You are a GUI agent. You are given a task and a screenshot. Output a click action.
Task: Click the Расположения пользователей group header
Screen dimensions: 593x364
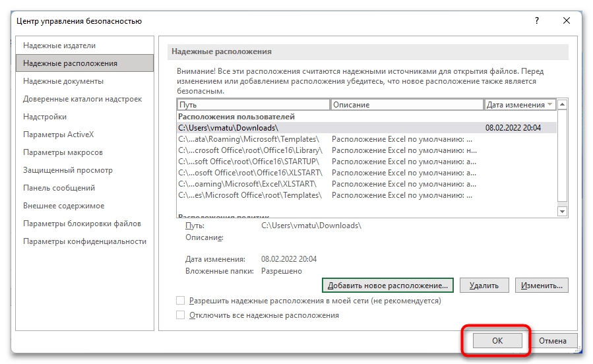pos(236,117)
